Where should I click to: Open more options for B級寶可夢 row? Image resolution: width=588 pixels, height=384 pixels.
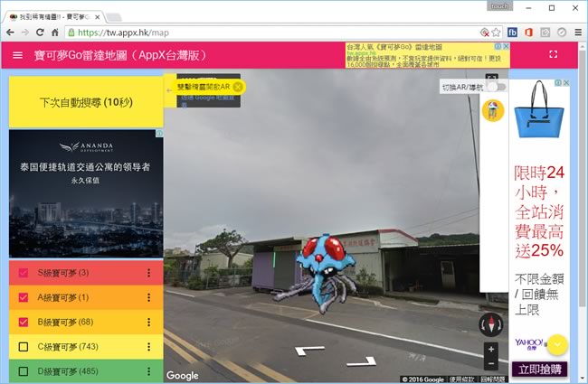point(149,323)
